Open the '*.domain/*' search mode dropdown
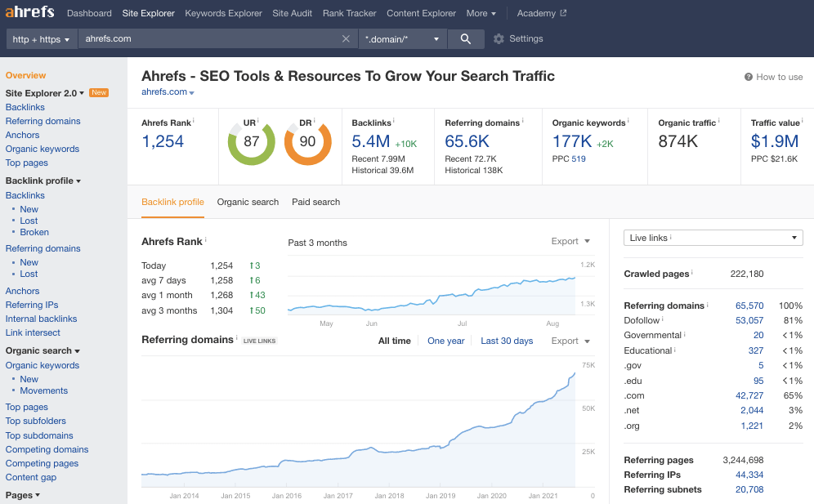 click(x=403, y=38)
